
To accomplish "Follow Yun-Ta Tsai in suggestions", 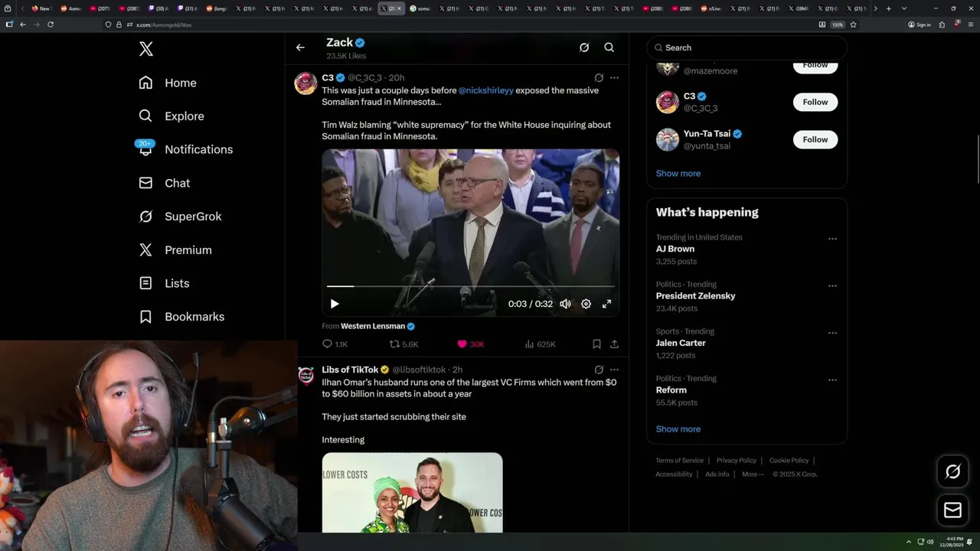I will [x=815, y=139].
